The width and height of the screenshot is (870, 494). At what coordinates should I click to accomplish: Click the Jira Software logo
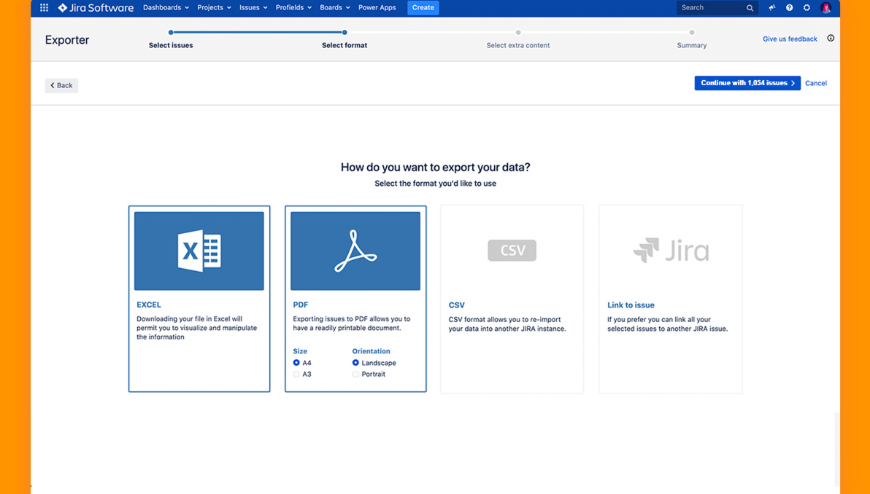tap(96, 8)
